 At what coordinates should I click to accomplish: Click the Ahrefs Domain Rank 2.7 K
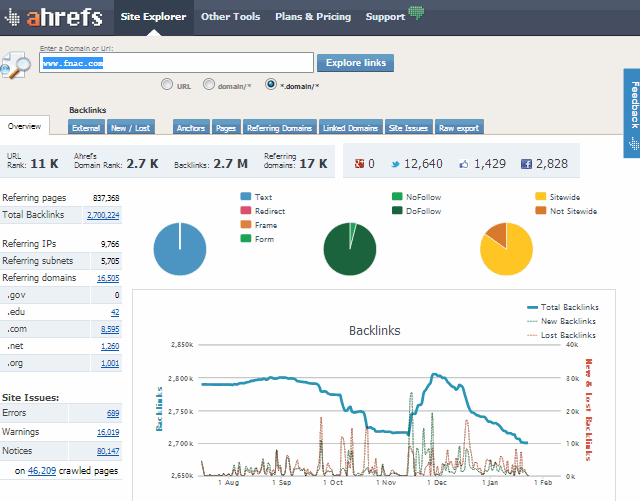[x=142, y=164]
